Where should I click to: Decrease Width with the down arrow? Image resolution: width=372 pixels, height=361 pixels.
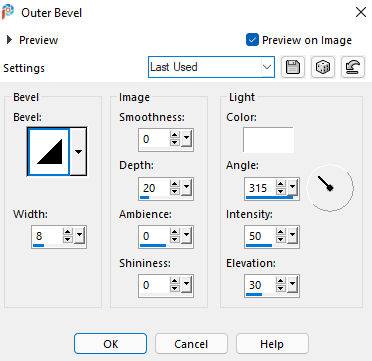(x=68, y=240)
